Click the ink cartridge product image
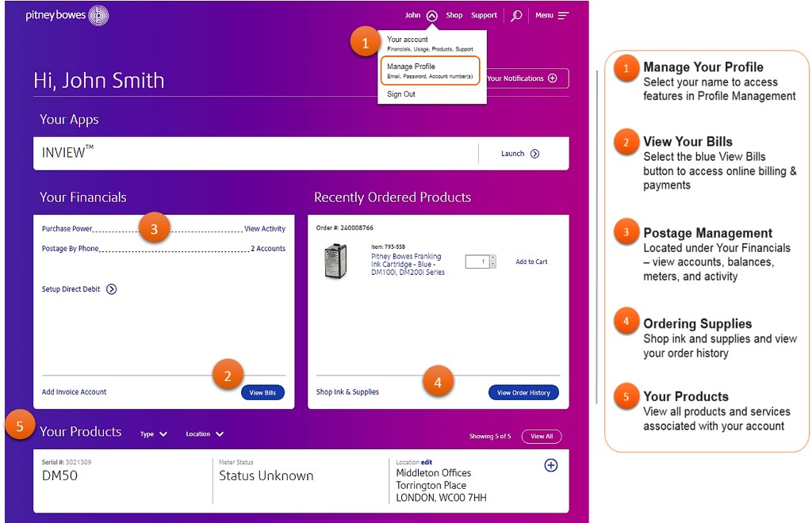Viewport: 812px width, 523px height. pos(335,261)
